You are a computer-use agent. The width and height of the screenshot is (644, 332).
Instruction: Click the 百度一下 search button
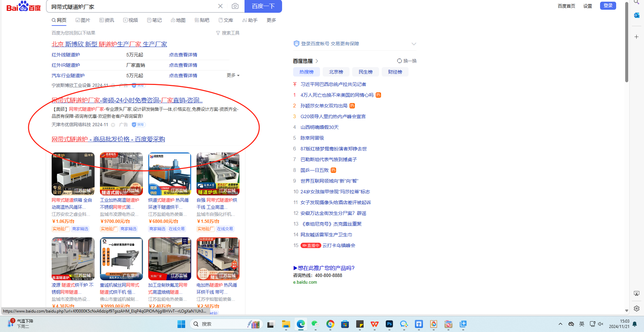tap(263, 6)
